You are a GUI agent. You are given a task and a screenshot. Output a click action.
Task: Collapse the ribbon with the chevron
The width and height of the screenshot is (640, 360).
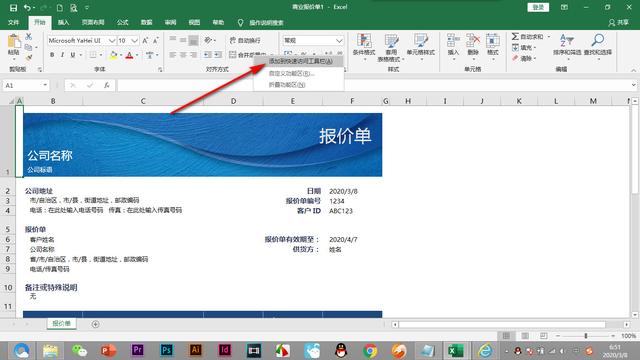pyautogui.click(x=633, y=70)
